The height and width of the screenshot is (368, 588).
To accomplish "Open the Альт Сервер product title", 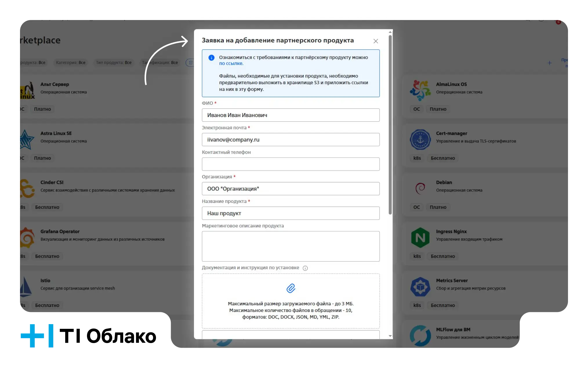I will (55, 84).
